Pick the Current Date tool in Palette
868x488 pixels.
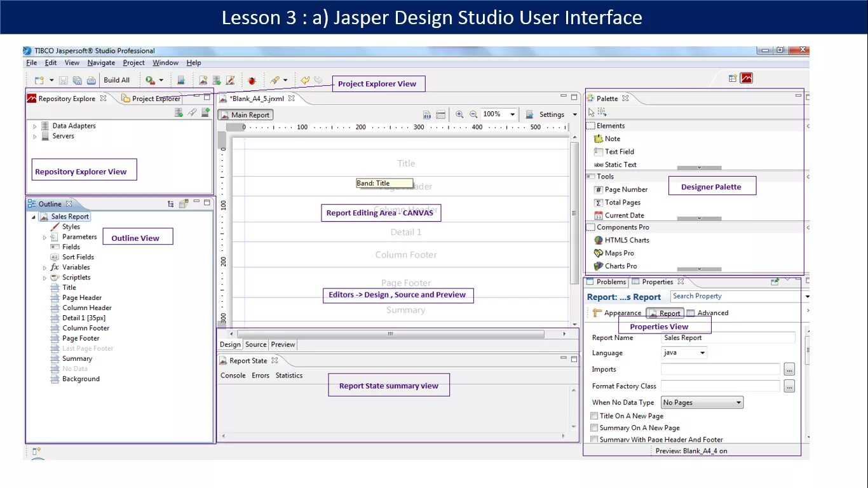(x=619, y=215)
